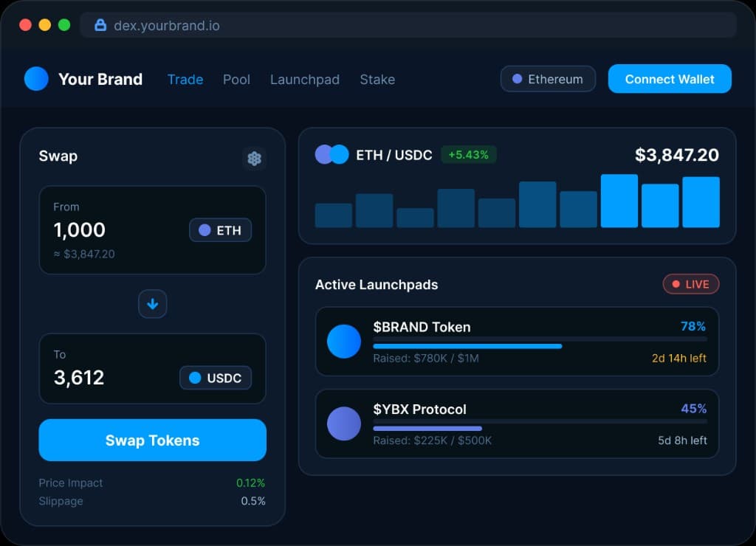The height and width of the screenshot is (546, 756).
Task: Click the Connect Wallet button
Action: point(670,79)
